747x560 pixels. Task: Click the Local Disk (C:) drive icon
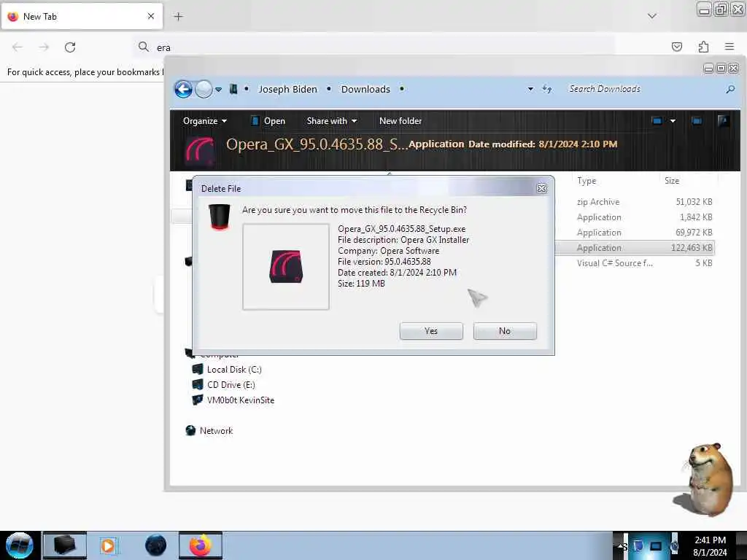click(197, 369)
